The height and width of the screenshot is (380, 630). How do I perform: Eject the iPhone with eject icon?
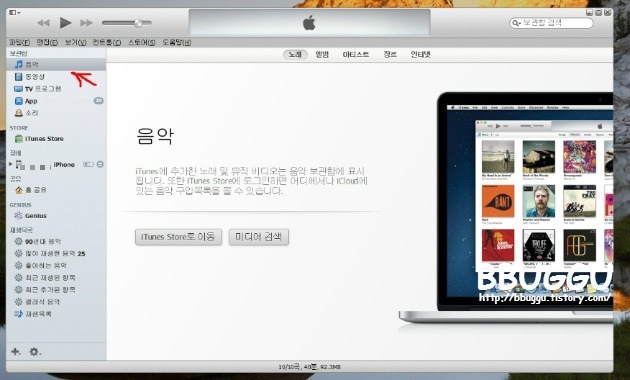point(100,164)
